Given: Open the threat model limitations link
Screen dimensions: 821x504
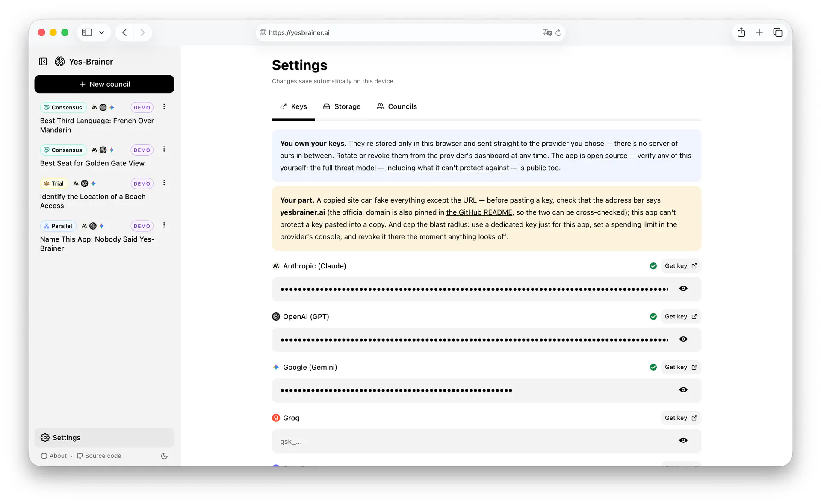Looking at the screenshot, I should click(x=447, y=168).
